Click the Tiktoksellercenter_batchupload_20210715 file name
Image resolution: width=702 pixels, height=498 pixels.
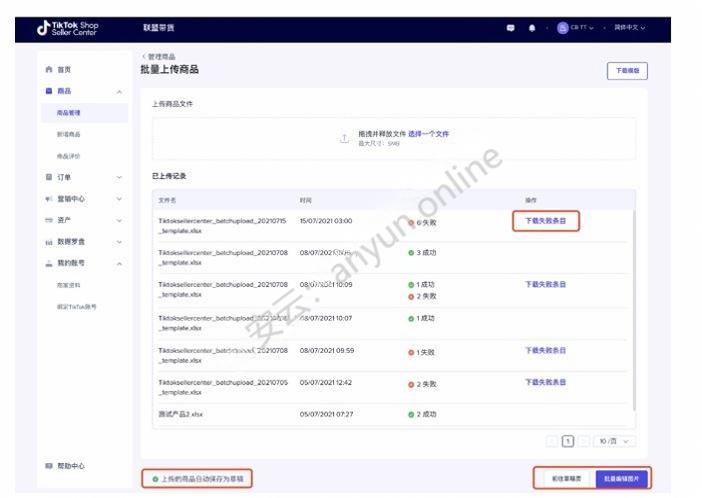click(222, 226)
